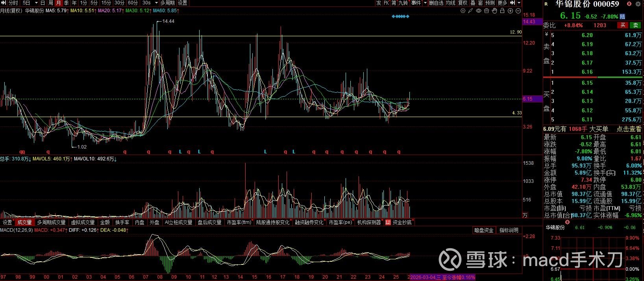The width and height of the screenshot is (644, 281).
Task: Zoom out with the minus circle icon
Action: click(518, 11)
